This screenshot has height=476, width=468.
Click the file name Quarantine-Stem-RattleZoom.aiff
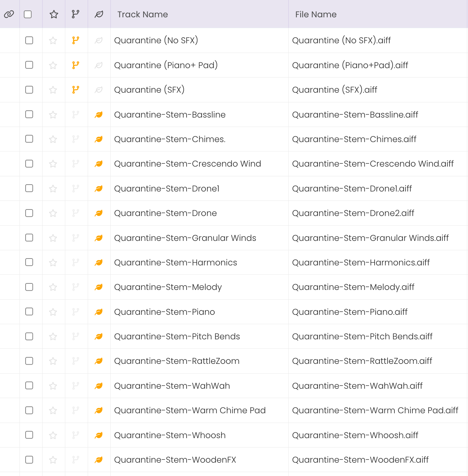362,361
